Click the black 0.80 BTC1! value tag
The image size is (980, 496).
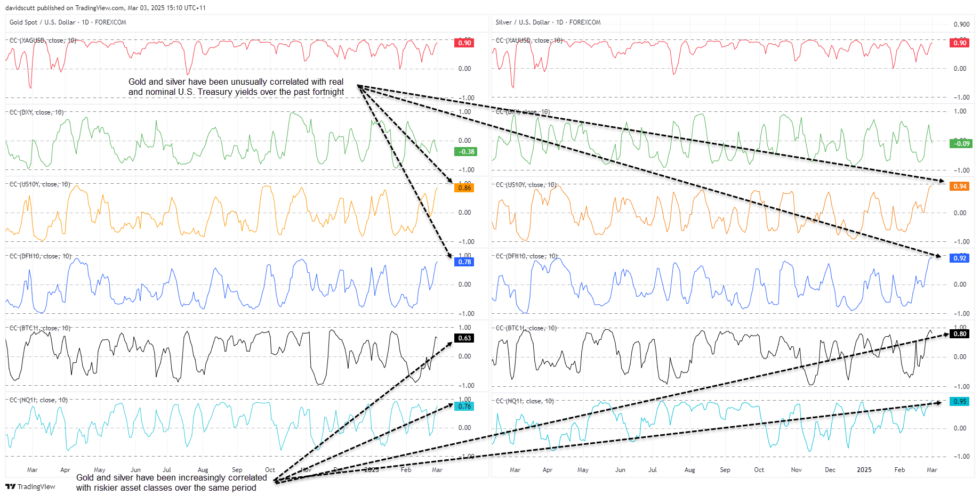(960, 334)
